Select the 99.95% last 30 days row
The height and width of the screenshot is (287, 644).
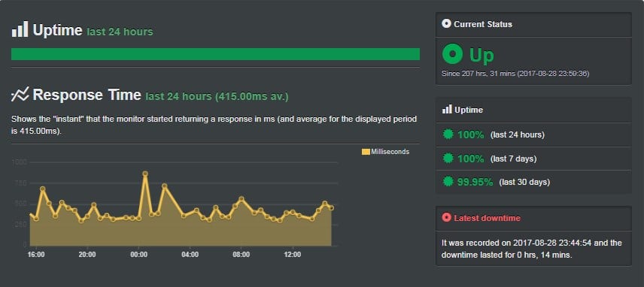tap(533, 182)
